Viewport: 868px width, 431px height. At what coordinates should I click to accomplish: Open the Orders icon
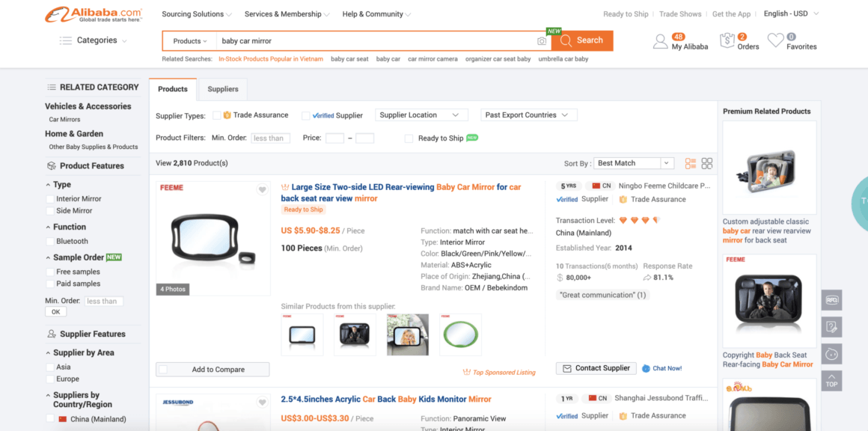point(727,41)
